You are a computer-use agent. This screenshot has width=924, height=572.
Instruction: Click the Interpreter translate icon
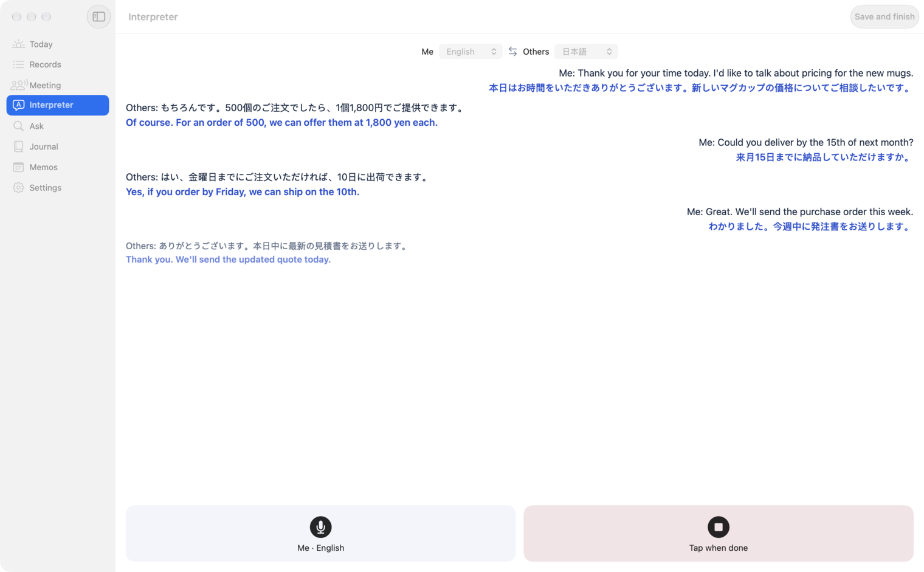18,105
